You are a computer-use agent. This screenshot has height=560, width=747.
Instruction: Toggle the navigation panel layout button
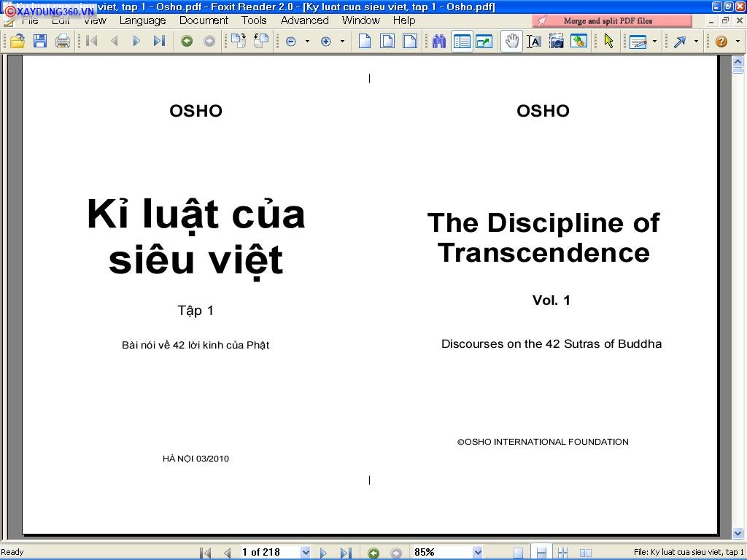point(462,42)
